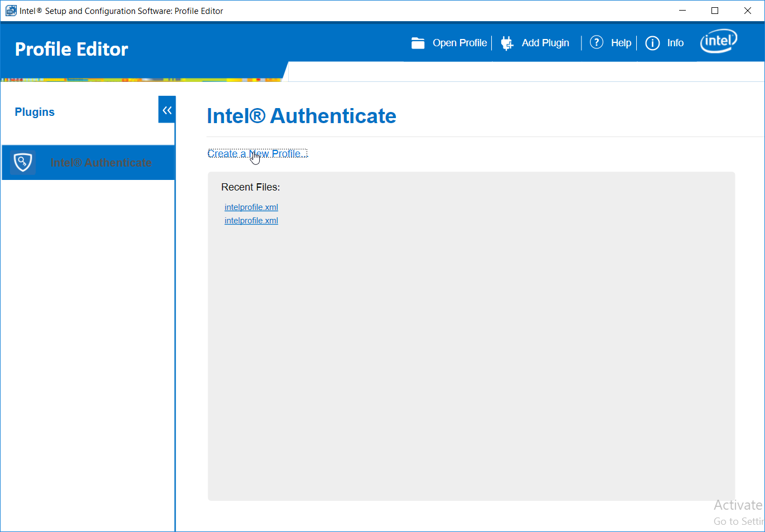This screenshot has width=765, height=532.
Task: Click the Plugins heading text
Action: point(35,112)
